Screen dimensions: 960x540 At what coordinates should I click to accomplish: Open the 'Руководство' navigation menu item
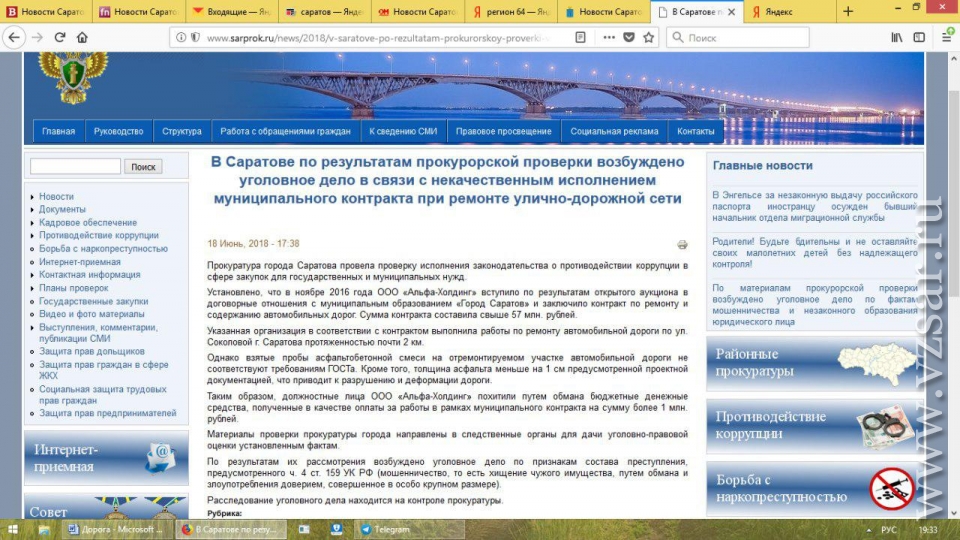coord(118,131)
